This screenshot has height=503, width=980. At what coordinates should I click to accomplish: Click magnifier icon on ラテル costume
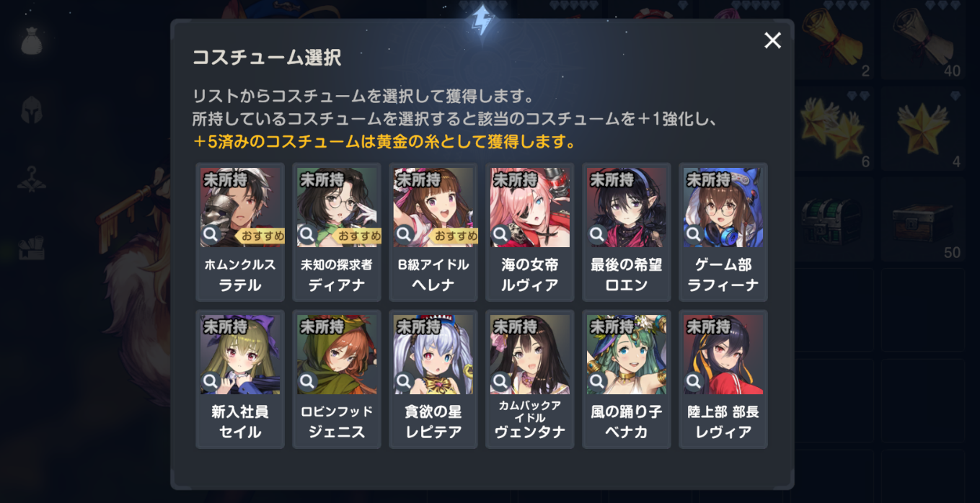(211, 234)
